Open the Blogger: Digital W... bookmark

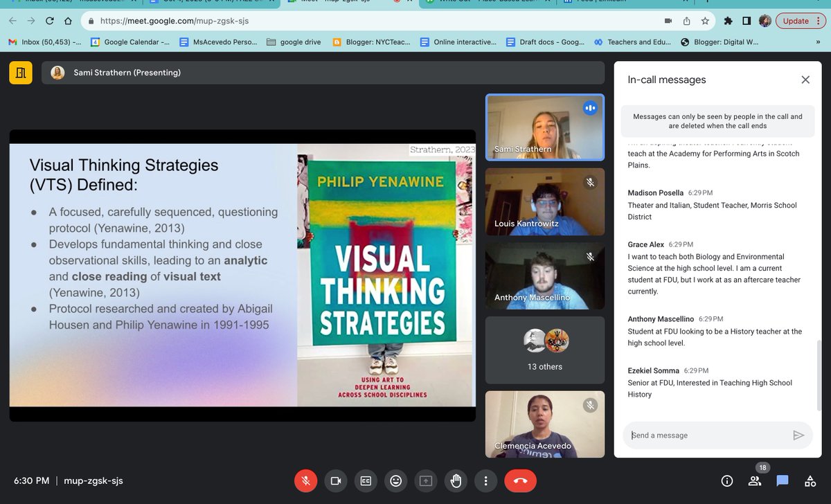(x=720, y=42)
